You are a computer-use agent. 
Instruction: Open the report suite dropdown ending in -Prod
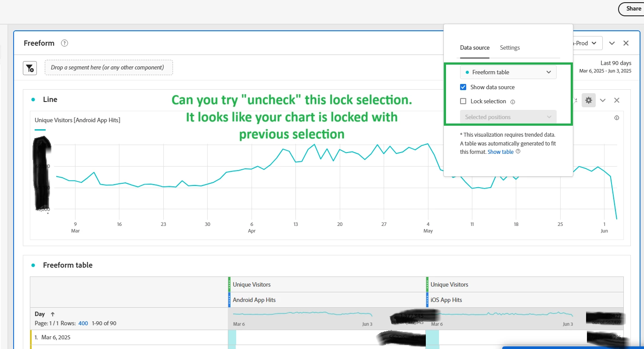[587, 43]
